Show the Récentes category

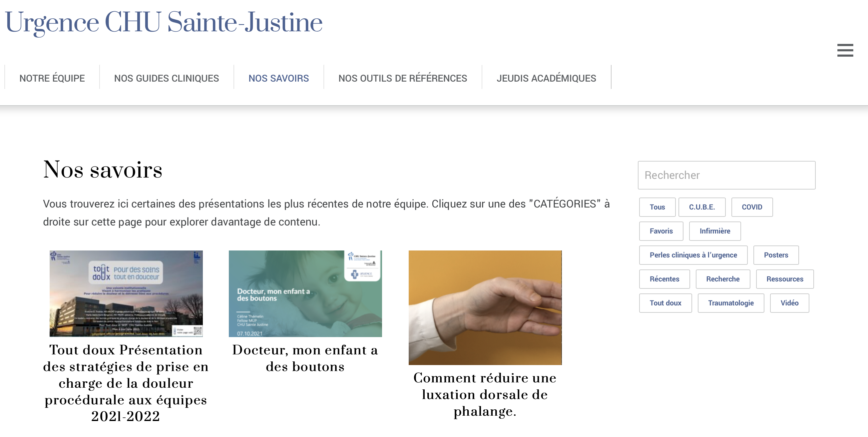(664, 279)
